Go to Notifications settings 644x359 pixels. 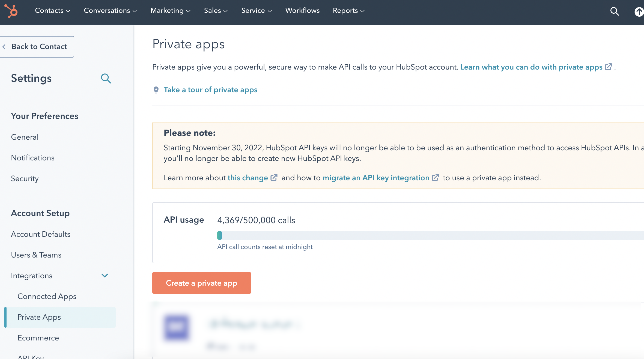click(x=32, y=158)
